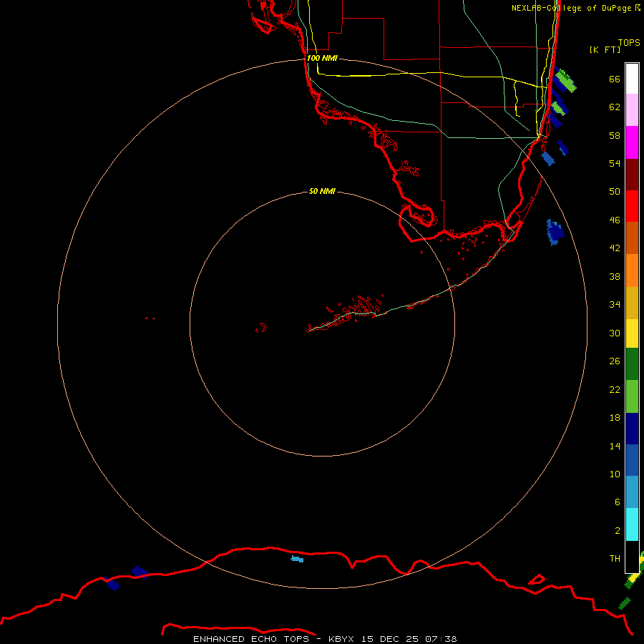Click the [K FT] units label

click(x=605, y=50)
